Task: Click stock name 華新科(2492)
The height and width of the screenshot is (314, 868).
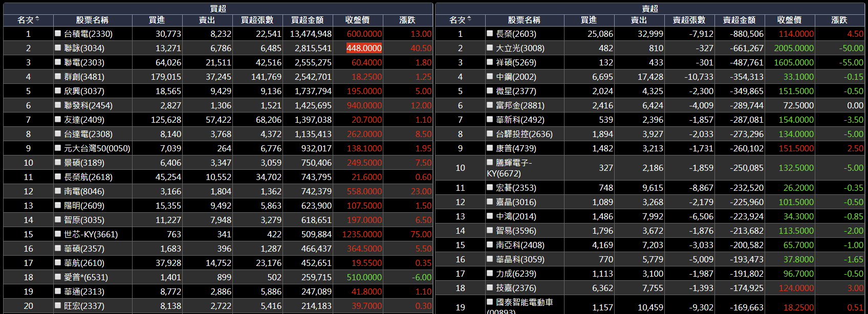Action: pyautogui.click(x=520, y=120)
